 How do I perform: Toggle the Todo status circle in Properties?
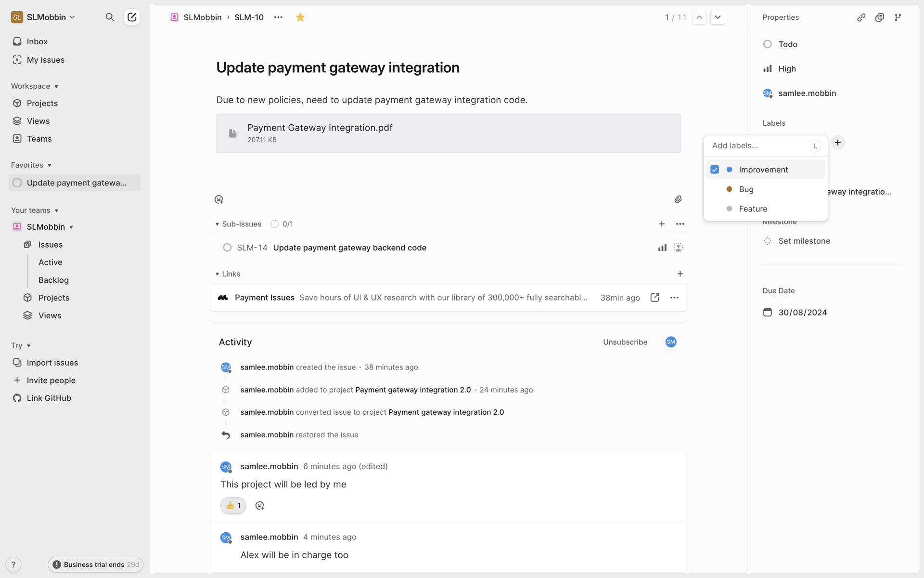[768, 44]
